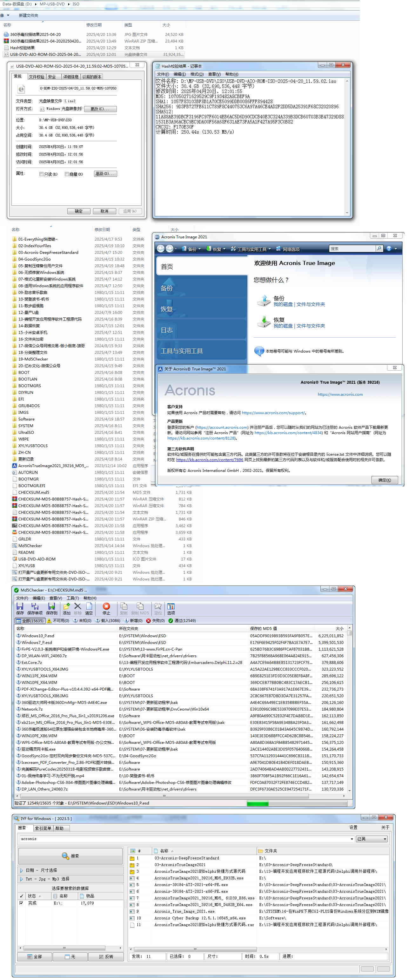Open Format (格式) menu in Notepad
Viewport: 408px width, 980px height.
(197, 74)
